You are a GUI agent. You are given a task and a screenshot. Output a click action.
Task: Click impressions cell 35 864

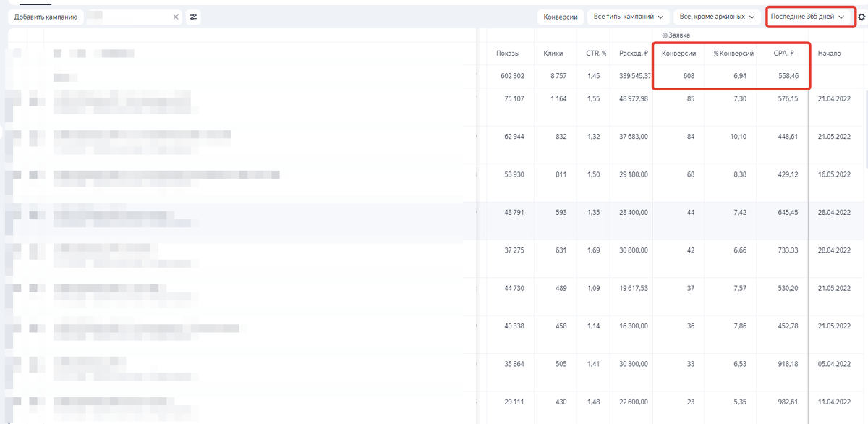[x=514, y=364]
